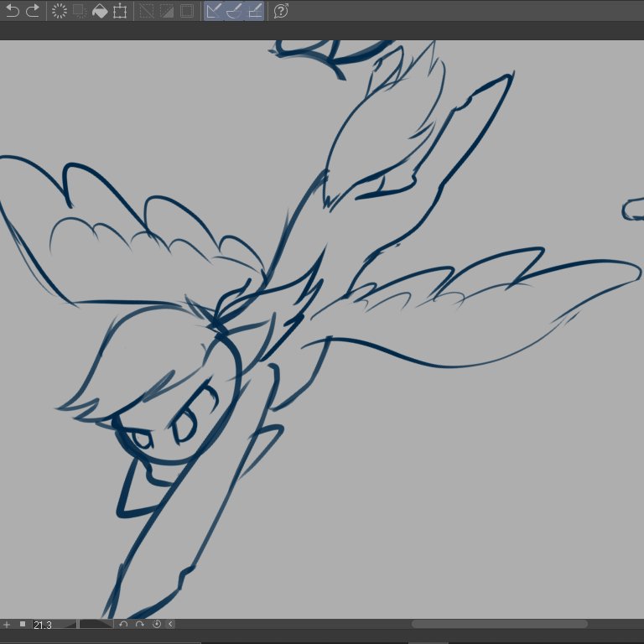Rotate canvas left with bottom-bar arrow

(x=123, y=624)
